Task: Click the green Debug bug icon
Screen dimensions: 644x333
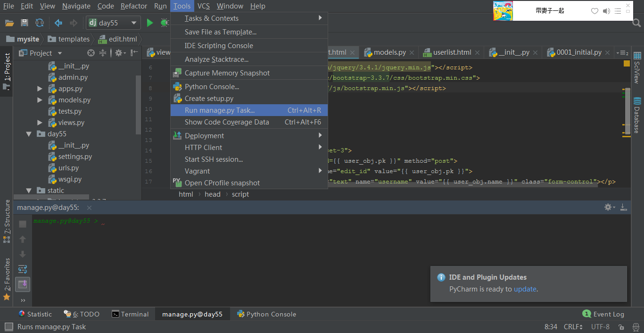Action: click(x=165, y=23)
